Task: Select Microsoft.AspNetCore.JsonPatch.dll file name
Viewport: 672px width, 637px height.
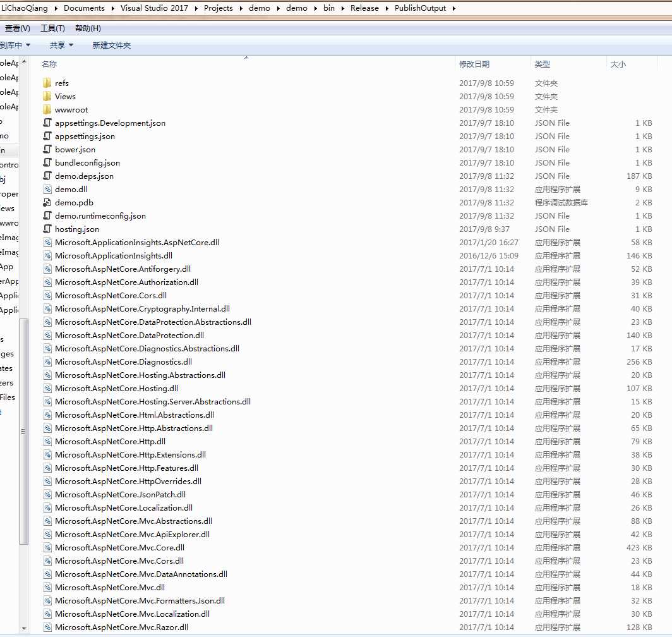Action: [120, 495]
